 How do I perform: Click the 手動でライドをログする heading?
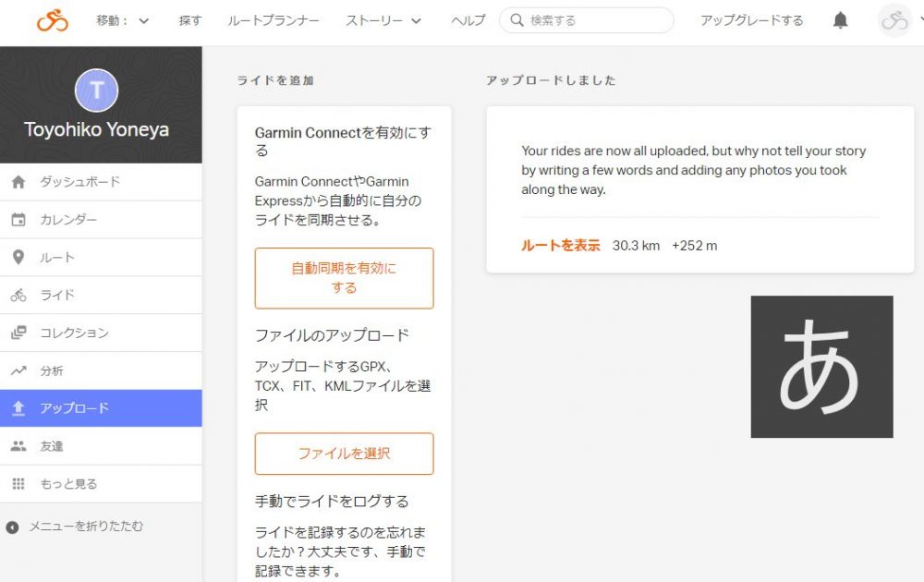(332, 502)
